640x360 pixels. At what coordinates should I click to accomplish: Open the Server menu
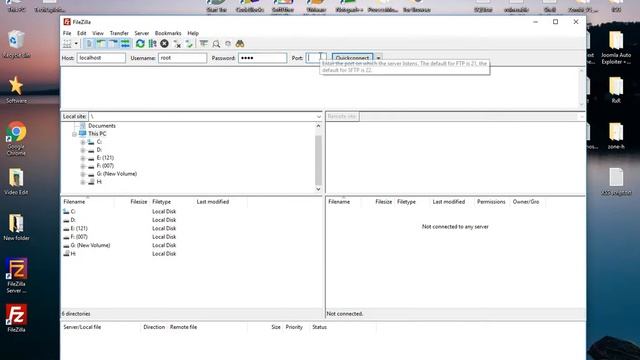pyautogui.click(x=142, y=33)
